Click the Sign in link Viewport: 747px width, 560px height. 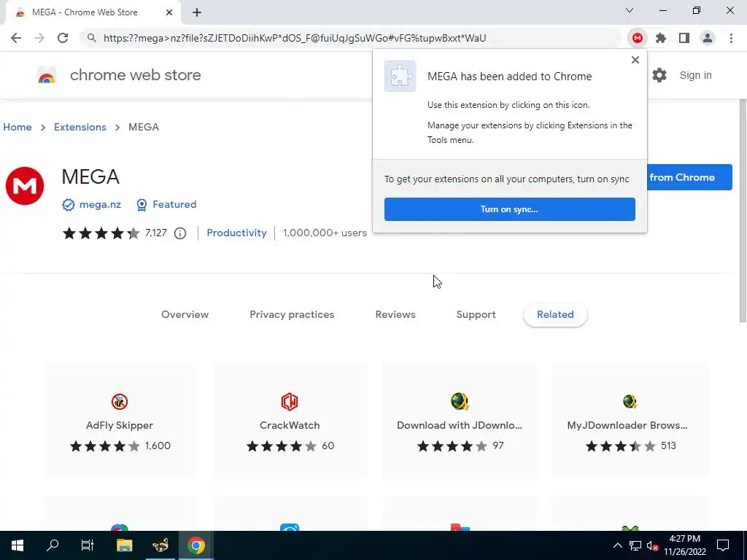[695, 75]
